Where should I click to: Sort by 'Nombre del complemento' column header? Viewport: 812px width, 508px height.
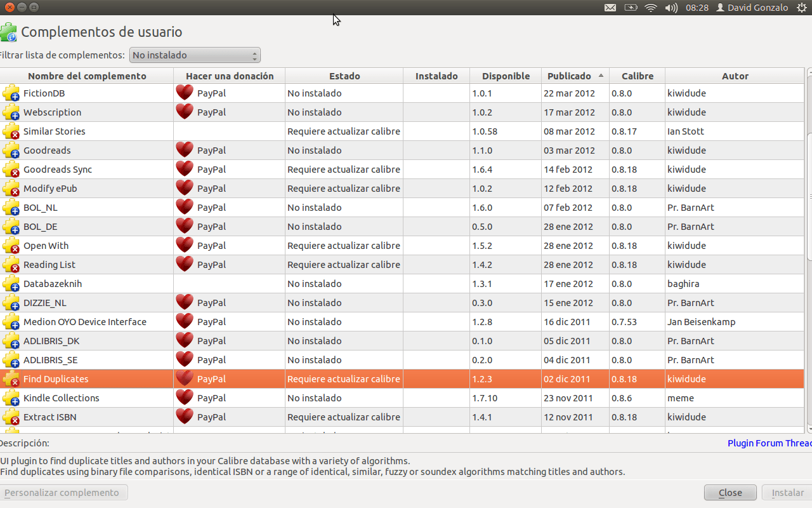click(x=87, y=76)
